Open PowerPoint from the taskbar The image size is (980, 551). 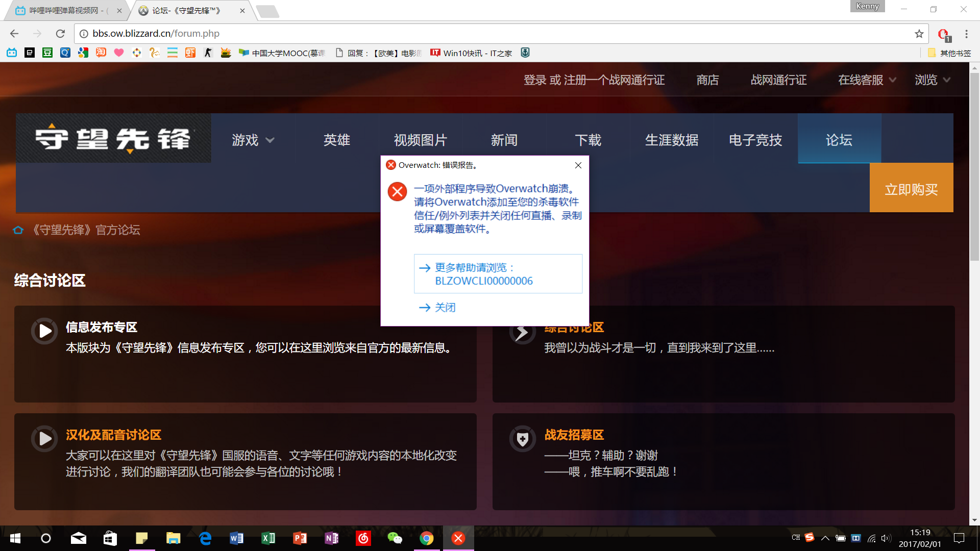coord(300,538)
